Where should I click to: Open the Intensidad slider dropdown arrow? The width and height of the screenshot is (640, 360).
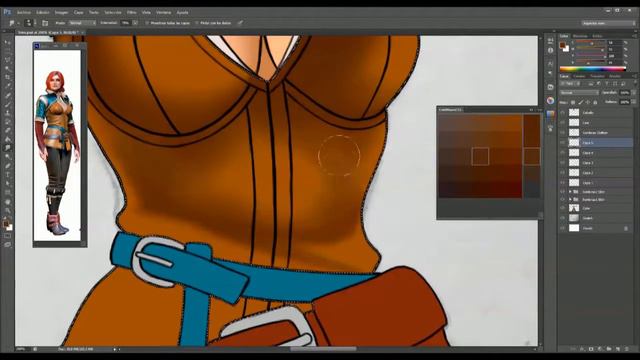[x=135, y=23]
